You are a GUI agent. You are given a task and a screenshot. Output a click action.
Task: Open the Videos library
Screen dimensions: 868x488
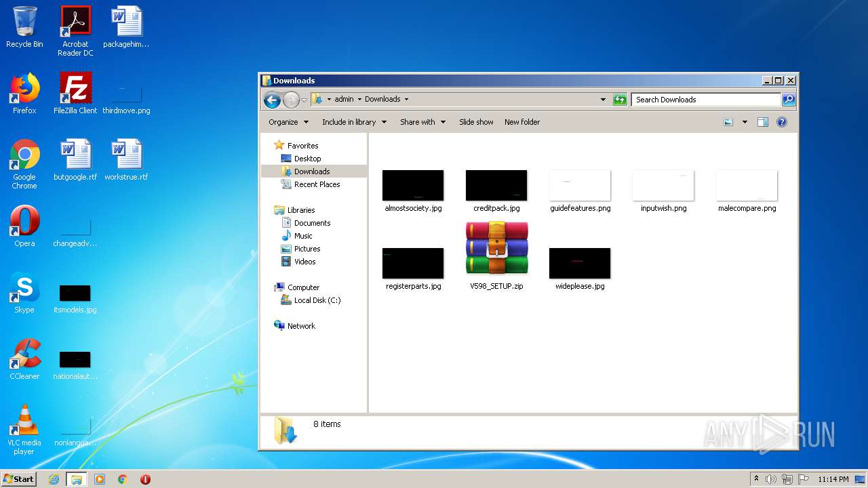(304, 262)
